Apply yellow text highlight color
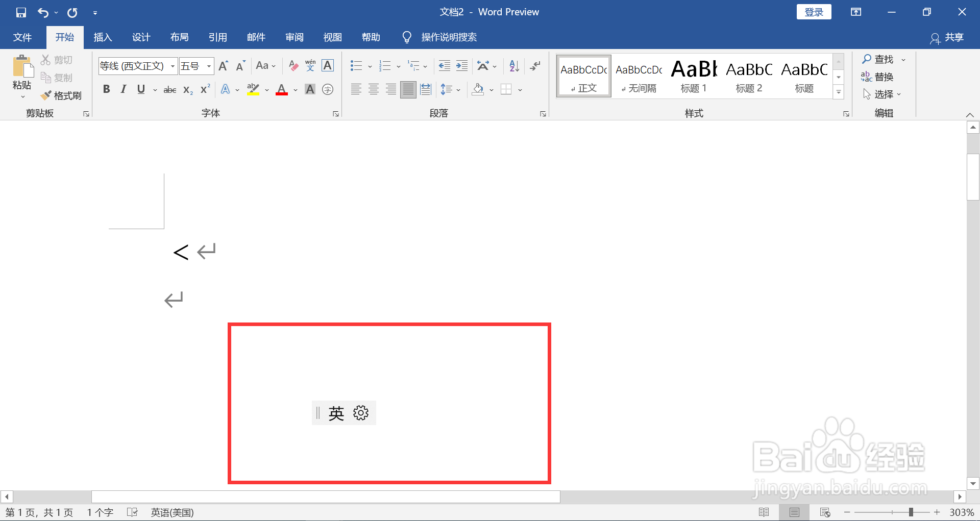 pos(253,90)
